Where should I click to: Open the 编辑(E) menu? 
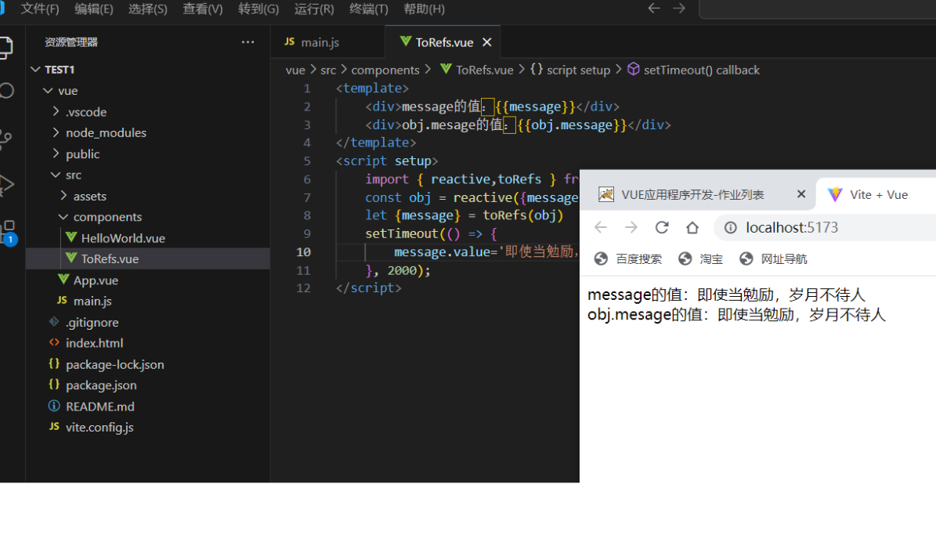tap(94, 9)
